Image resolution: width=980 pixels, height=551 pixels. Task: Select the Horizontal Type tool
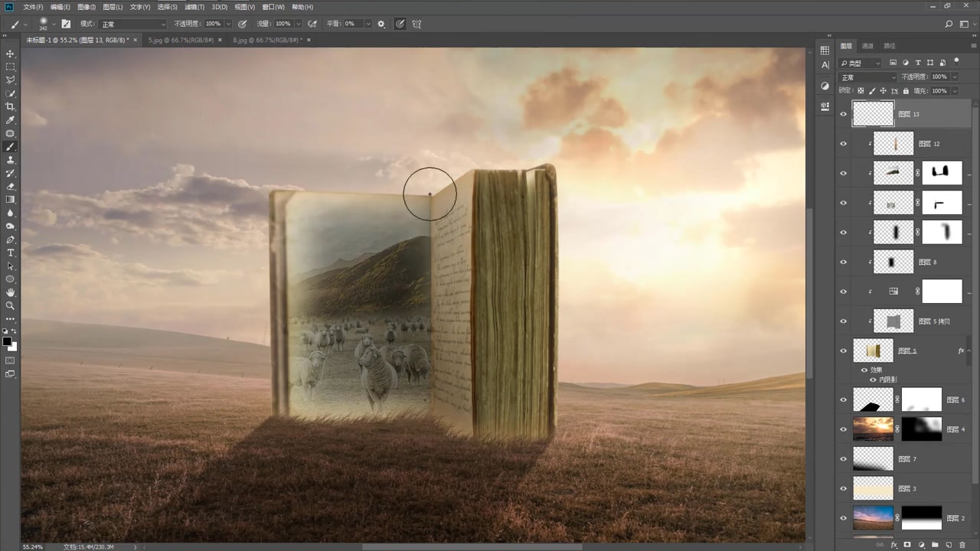coord(10,253)
